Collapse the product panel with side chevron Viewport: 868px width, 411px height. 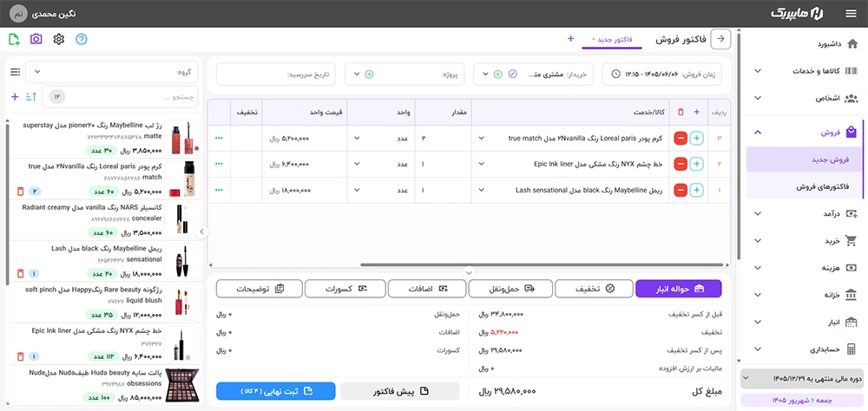click(x=201, y=232)
